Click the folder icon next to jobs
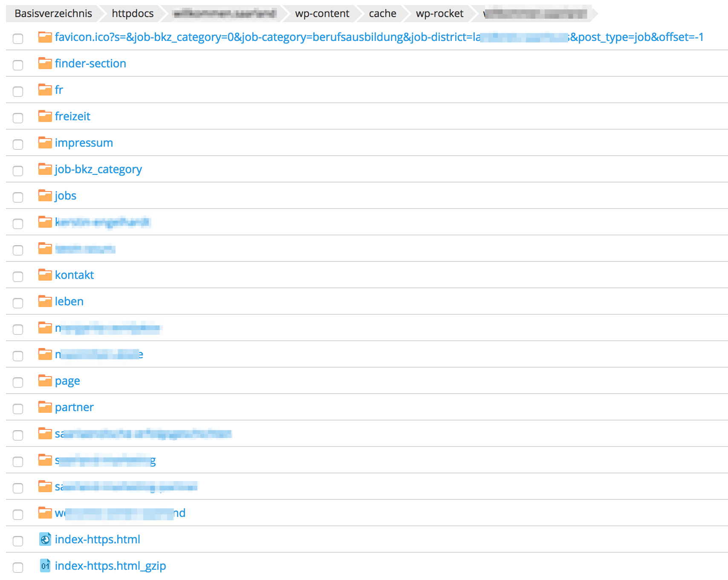728x580 pixels. pyautogui.click(x=45, y=195)
